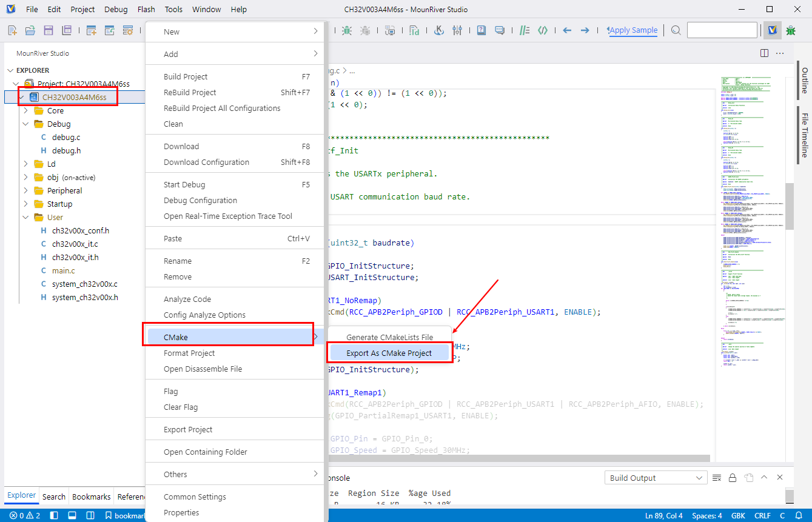Click the chat feedback bubble icon
This screenshot has height=522, width=812.
[500, 30]
